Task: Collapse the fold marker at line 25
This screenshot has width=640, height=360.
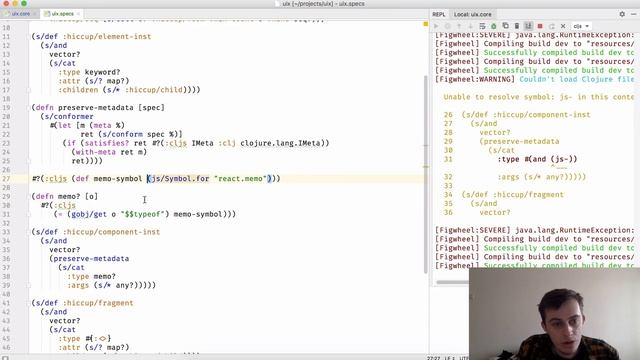Action: [29, 161]
